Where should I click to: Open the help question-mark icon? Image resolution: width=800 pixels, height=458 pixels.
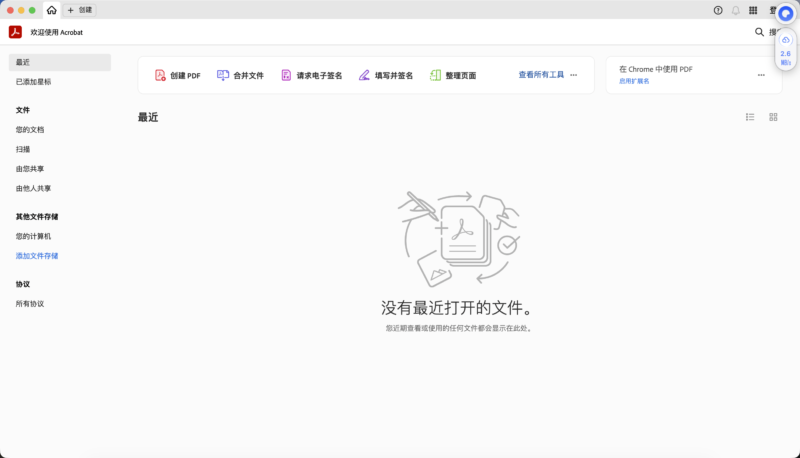coord(718,10)
